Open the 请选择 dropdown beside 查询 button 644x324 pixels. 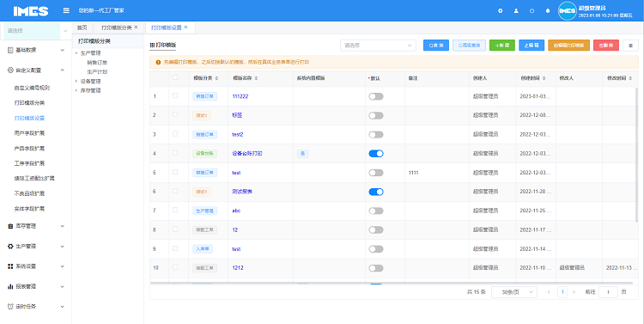[378, 46]
